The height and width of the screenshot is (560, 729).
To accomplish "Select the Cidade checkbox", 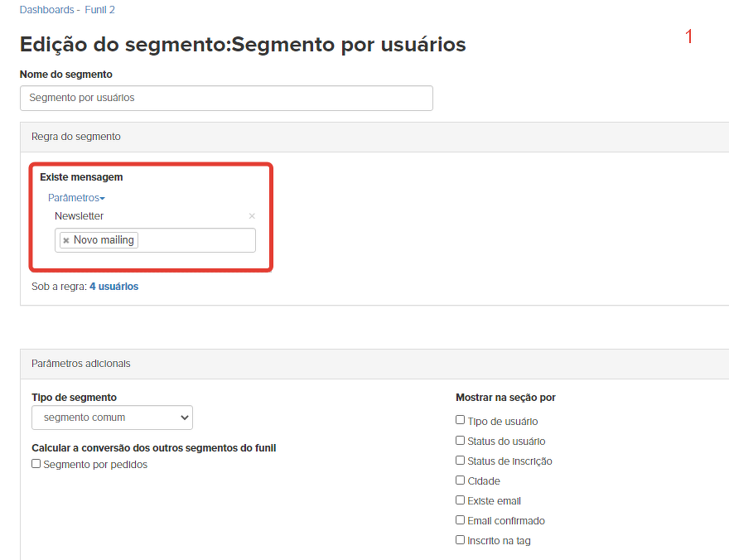I will click(461, 480).
